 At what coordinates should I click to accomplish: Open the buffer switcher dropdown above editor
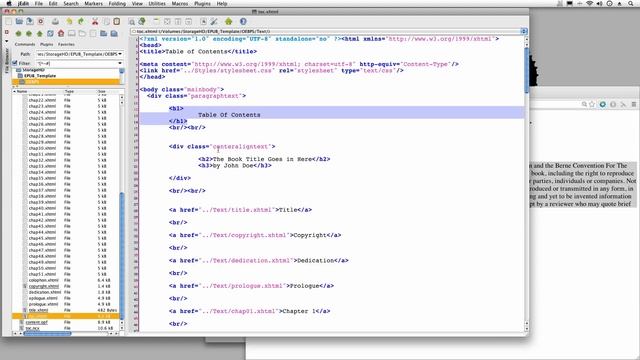[524, 31]
